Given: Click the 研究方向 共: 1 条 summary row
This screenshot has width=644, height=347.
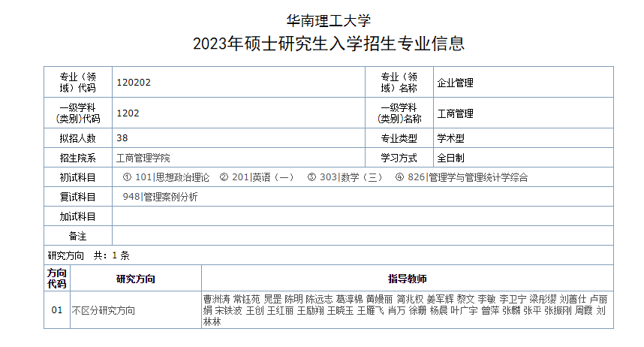Looking at the screenshot, I should click(329, 255).
